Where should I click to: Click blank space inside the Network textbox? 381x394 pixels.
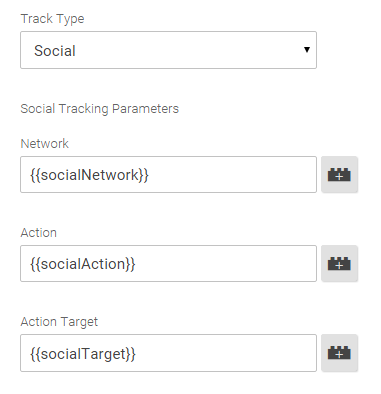[233, 175]
